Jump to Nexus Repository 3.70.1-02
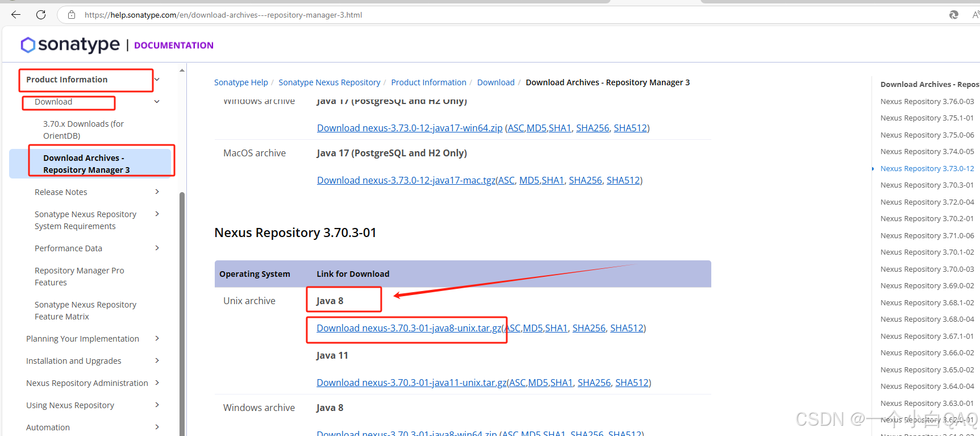 (927, 252)
